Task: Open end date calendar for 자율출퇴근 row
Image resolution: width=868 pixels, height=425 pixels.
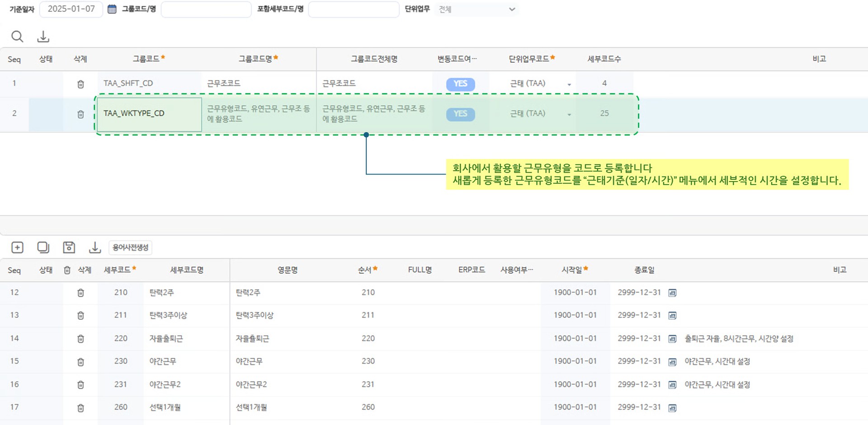Action: [672, 339]
